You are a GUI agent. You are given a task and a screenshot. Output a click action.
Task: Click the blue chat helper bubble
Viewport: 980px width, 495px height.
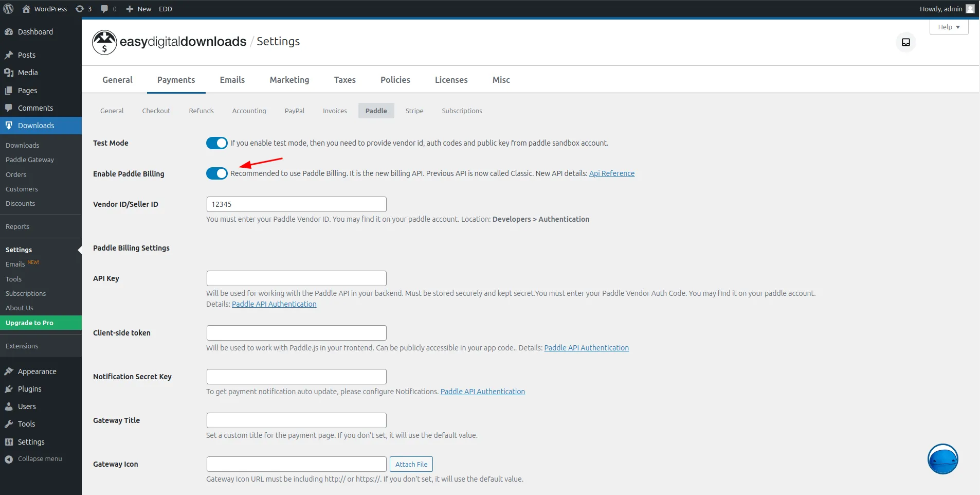(x=942, y=459)
